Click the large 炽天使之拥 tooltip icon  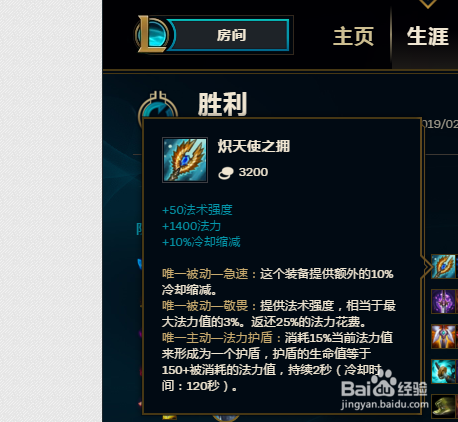[x=185, y=160]
